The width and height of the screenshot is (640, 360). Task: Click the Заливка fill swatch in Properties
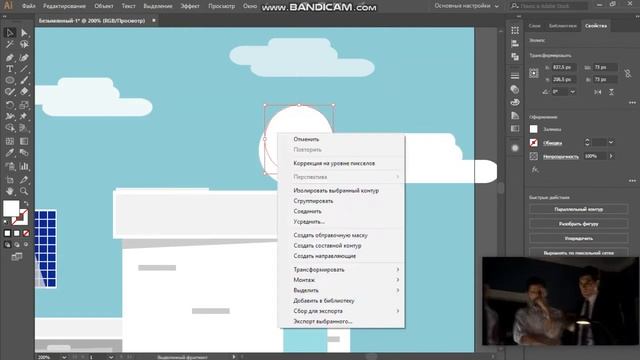[x=533, y=129]
